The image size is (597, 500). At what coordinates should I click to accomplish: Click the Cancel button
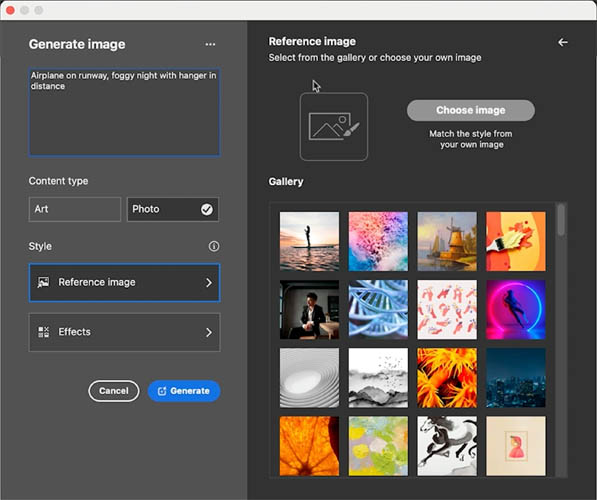(114, 391)
